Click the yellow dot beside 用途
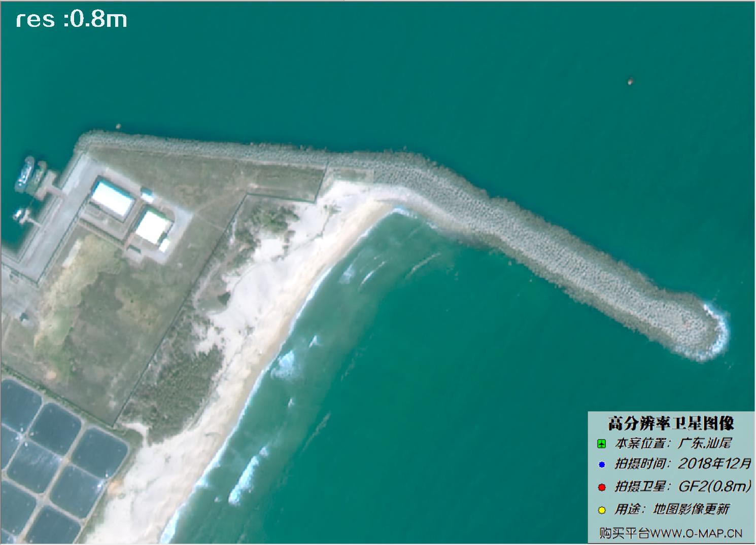Image resolution: width=756 pixels, height=545 pixels. (602, 510)
